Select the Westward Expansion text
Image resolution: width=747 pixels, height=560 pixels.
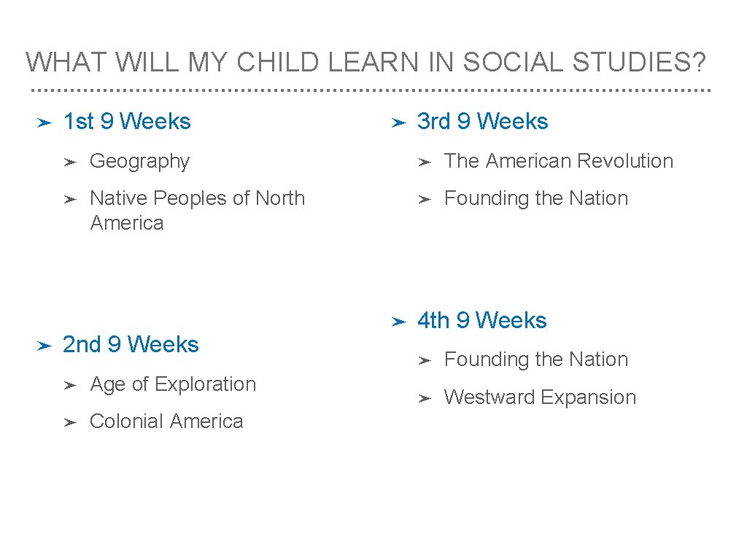point(540,397)
